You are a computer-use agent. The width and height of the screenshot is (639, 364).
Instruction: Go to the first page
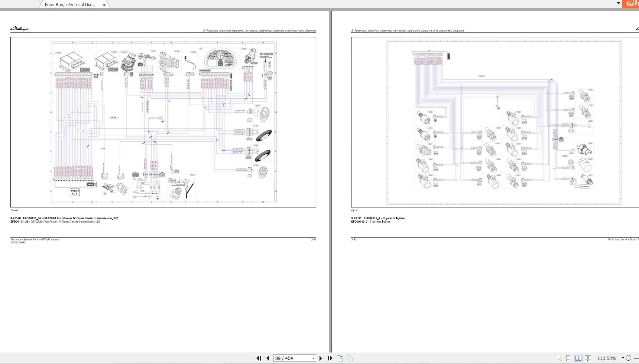click(x=259, y=358)
